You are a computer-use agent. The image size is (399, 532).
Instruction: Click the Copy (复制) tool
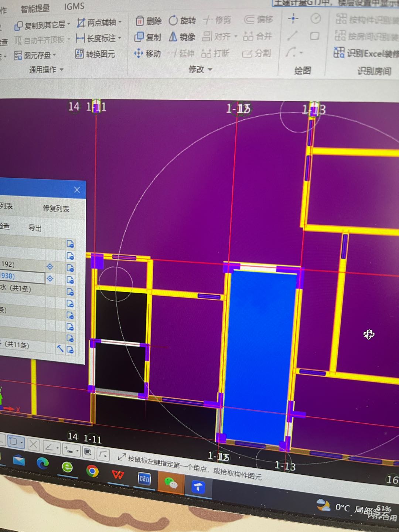pyautogui.click(x=148, y=37)
